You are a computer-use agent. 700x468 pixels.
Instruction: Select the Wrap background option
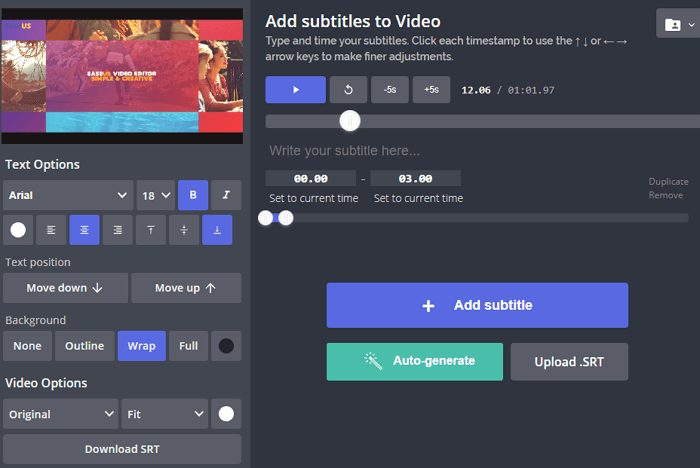tap(141, 346)
